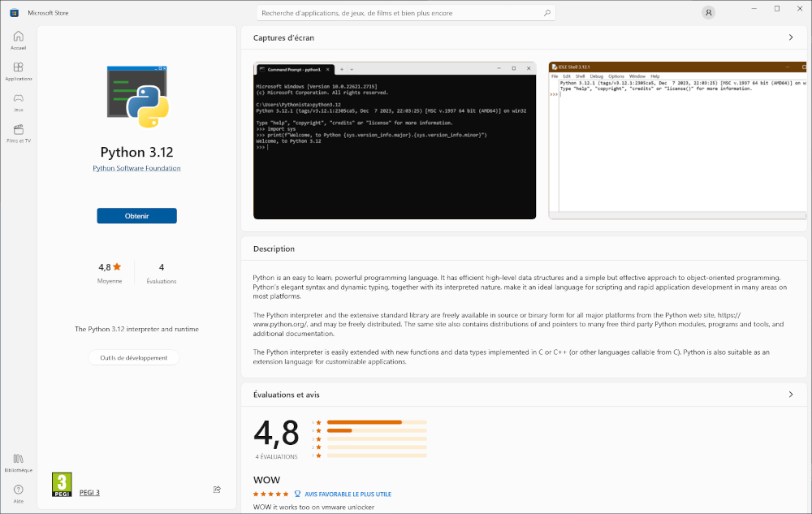Open the PEGI 3 rating details

point(88,491)
